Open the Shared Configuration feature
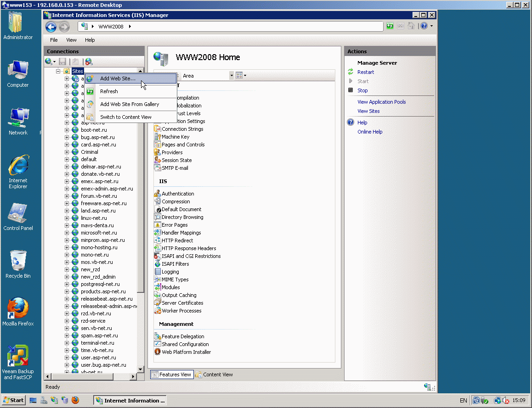This screenshot has height=408, width=532. pos(181,344)
